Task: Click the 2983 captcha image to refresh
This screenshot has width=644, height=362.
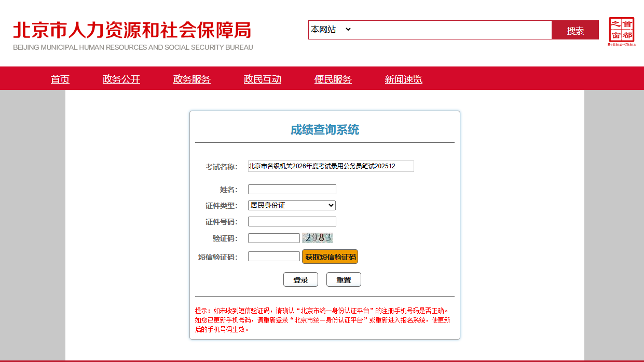Action: click(317, 238)
